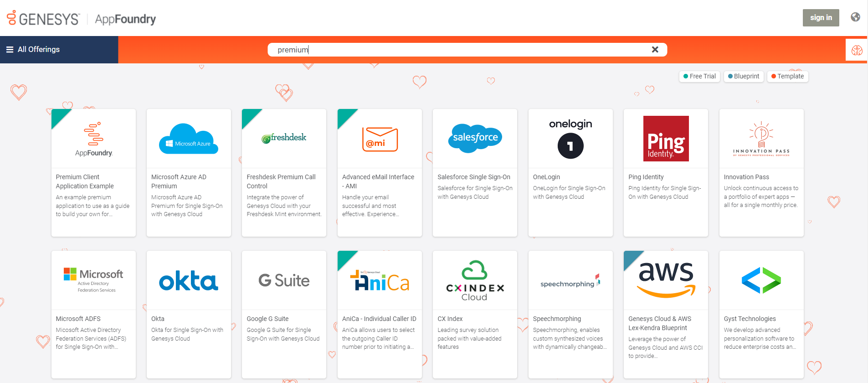Select AniCa - Individual Caller ID title
This screenshot has width=868, height=383.
379,319
